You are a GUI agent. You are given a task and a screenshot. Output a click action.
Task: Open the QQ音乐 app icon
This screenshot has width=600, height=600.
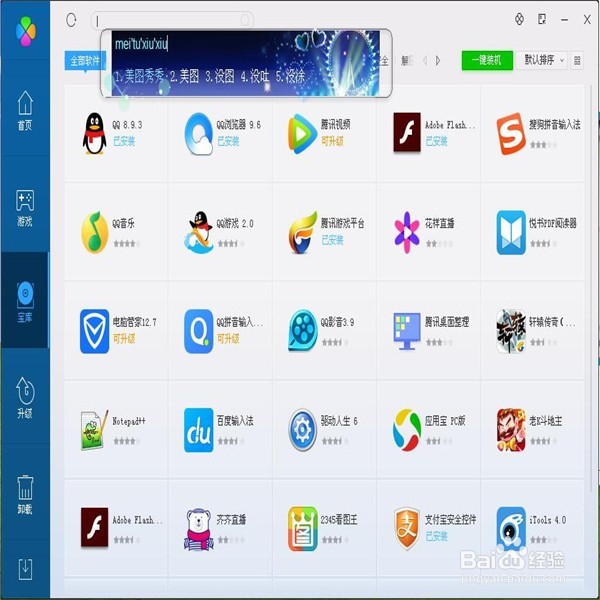point(95,232)
